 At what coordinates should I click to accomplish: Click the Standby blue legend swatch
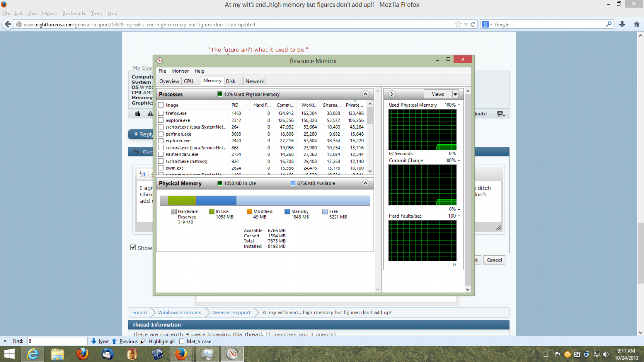[287, 211]
